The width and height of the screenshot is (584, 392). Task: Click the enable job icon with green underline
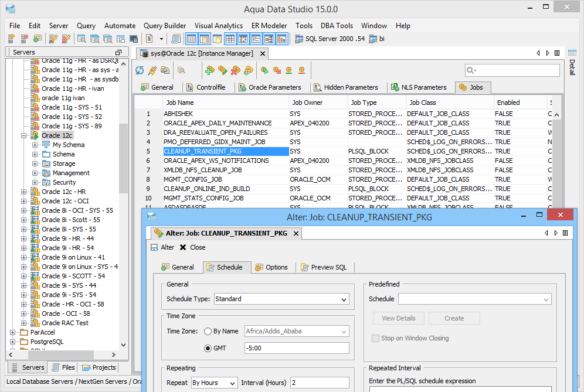point(289,70)
